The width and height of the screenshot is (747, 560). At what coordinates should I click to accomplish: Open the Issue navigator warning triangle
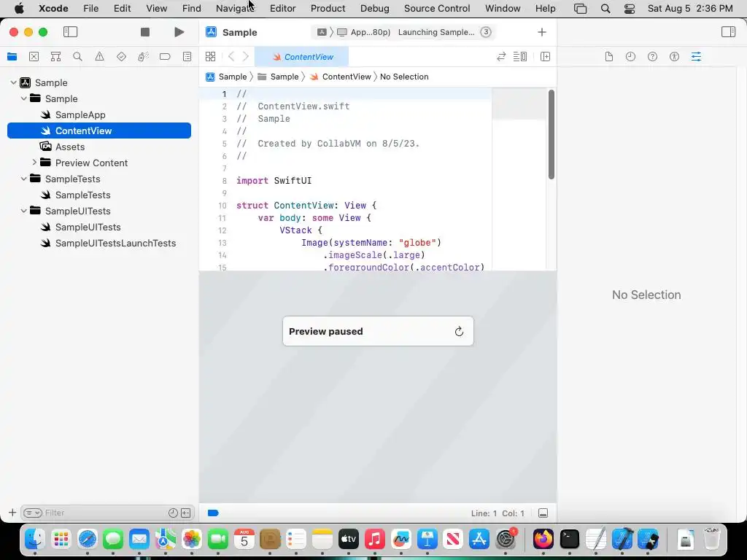pos(99,57)
